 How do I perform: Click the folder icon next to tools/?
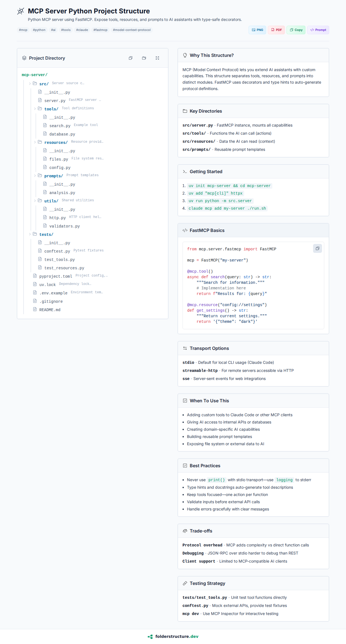click(x=40, y=108)
